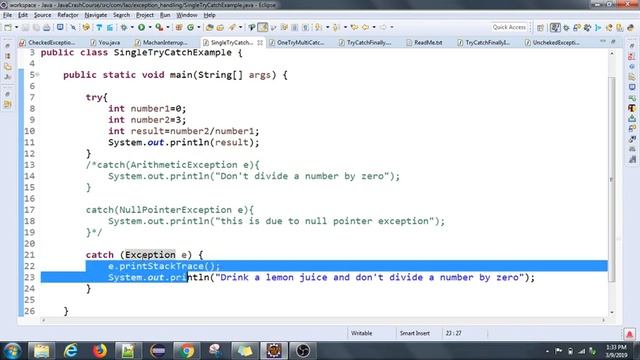Switch to the Debug perspective icon

566,28
